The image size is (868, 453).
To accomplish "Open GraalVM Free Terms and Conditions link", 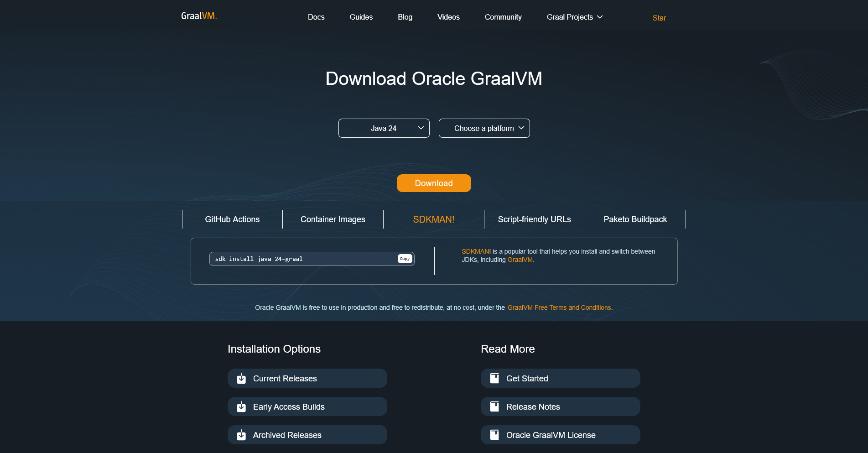I will pyautogui.click(x=559, y=308).
